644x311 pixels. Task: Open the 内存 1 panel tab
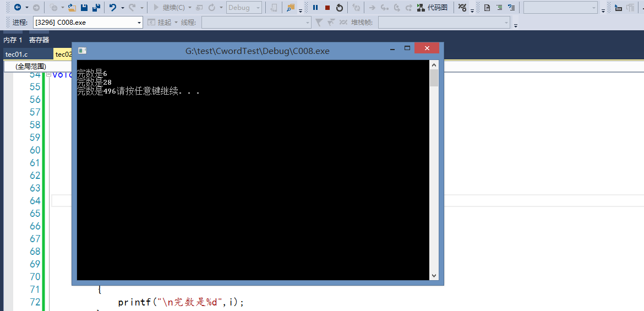tap(13, 40)
